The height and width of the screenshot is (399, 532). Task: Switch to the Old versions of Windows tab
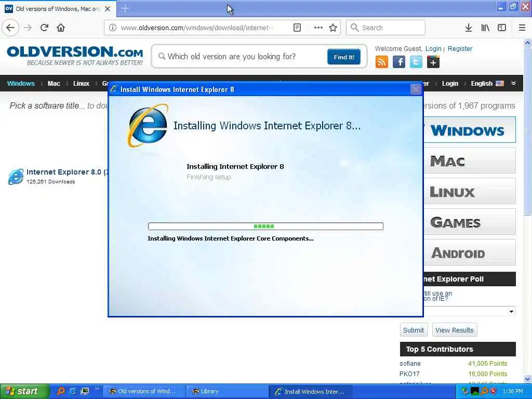coord(58,9)
